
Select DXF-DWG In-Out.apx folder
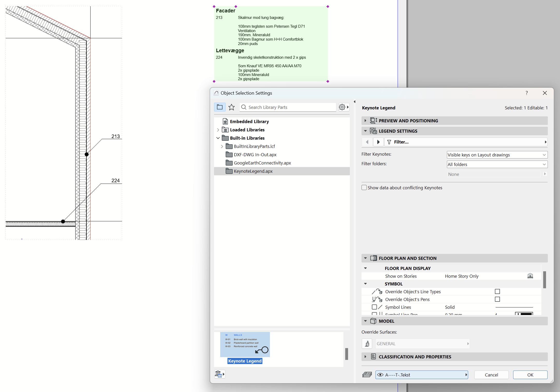coord(255,155)
